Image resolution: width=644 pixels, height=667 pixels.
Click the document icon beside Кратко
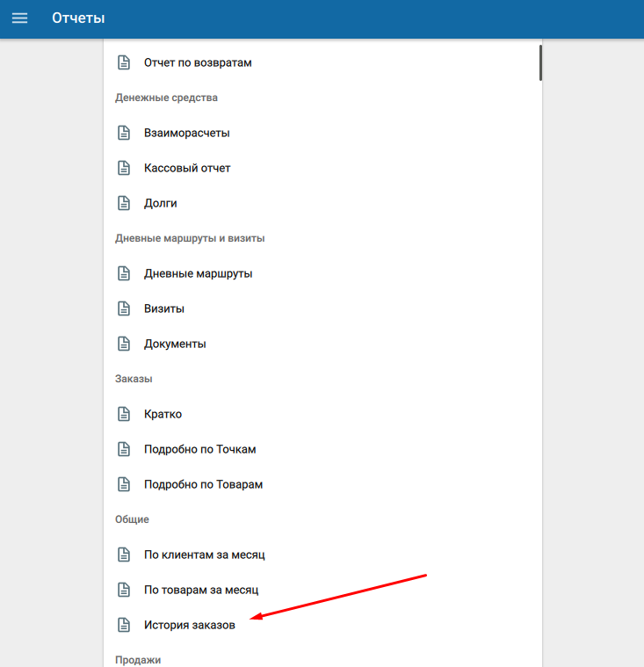coord(124,414)
